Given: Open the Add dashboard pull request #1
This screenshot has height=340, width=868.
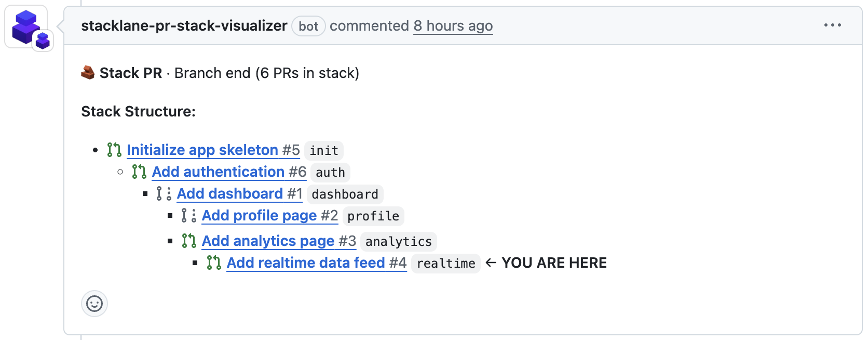Looking at the screenshot, I should (x=229, y=193).
